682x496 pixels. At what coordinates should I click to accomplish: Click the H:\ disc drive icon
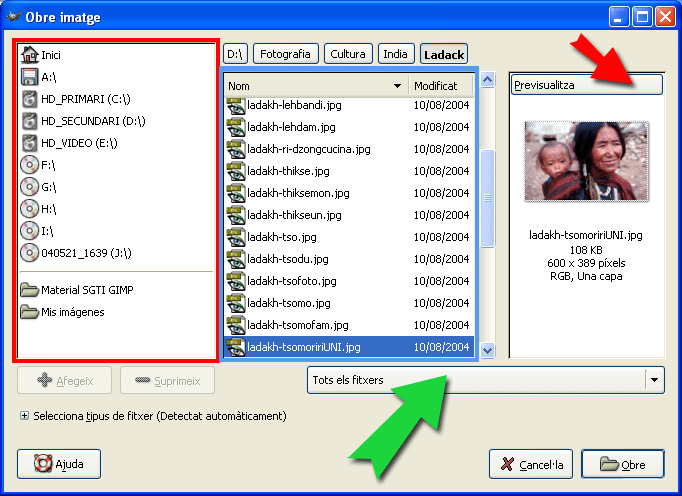(30, 209)
